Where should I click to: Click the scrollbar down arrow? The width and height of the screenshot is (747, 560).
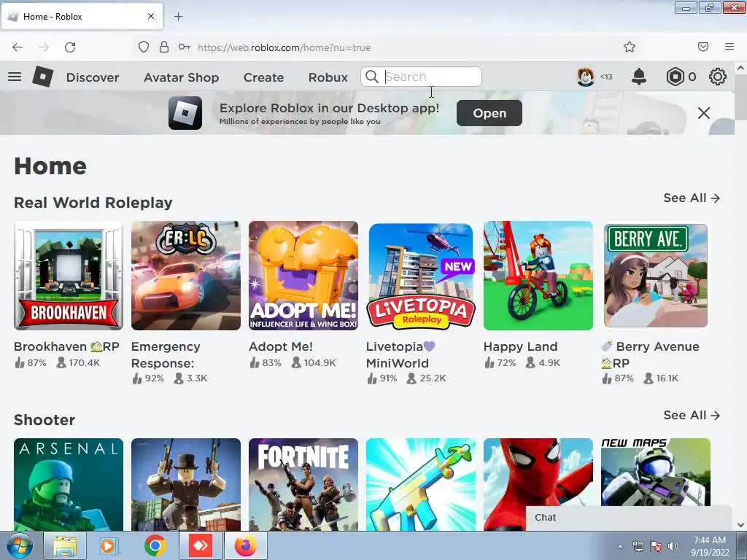(740, 525)
